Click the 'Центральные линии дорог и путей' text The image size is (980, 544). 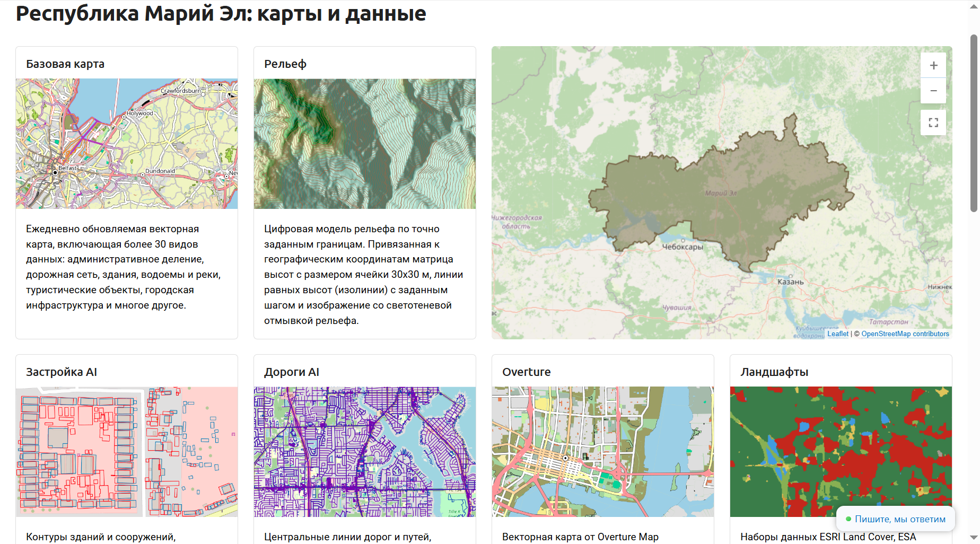348,537
